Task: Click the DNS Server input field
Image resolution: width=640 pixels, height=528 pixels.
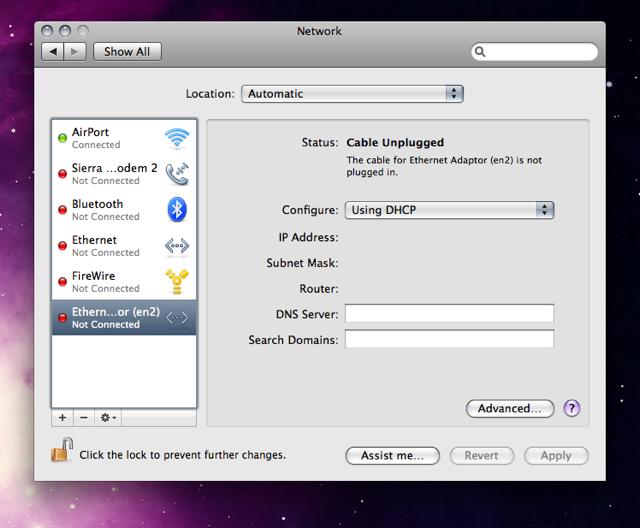Action: [x=449, y=313]
